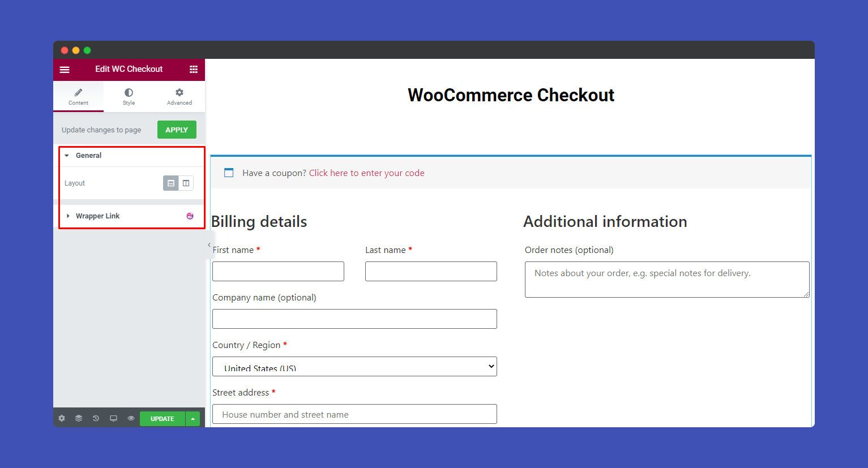Open the save options arrow next to UPDATE
The height and width of the screenshot is (468, 868).
[x=193, y=419]
